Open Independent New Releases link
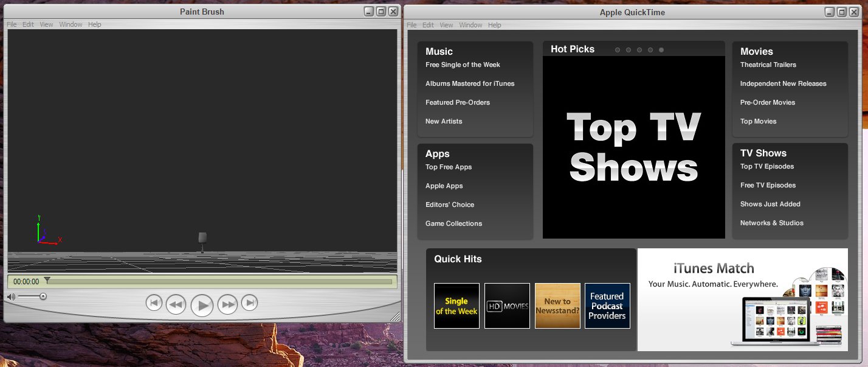The height and width of the screenshot is (367, 868). point(784,83)
